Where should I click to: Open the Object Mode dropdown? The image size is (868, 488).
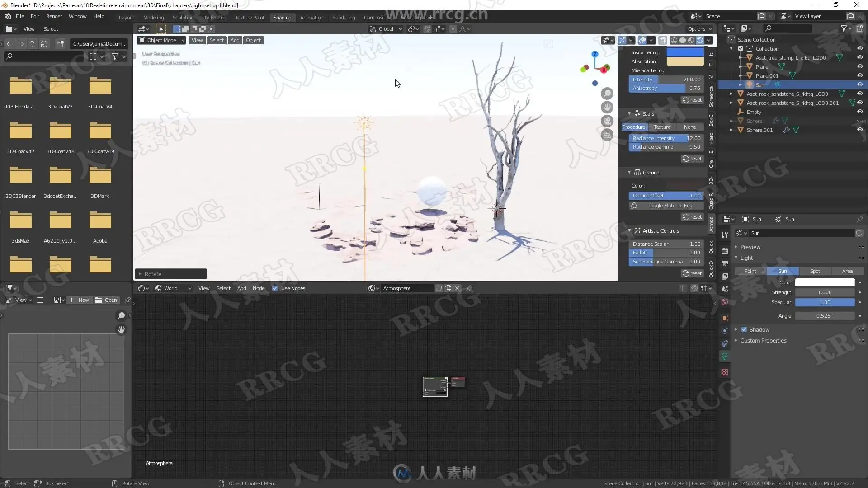tap(161, 40)
